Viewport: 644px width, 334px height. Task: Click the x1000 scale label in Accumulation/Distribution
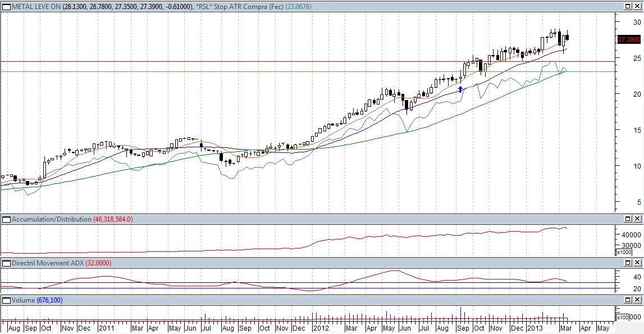[623, 252]
